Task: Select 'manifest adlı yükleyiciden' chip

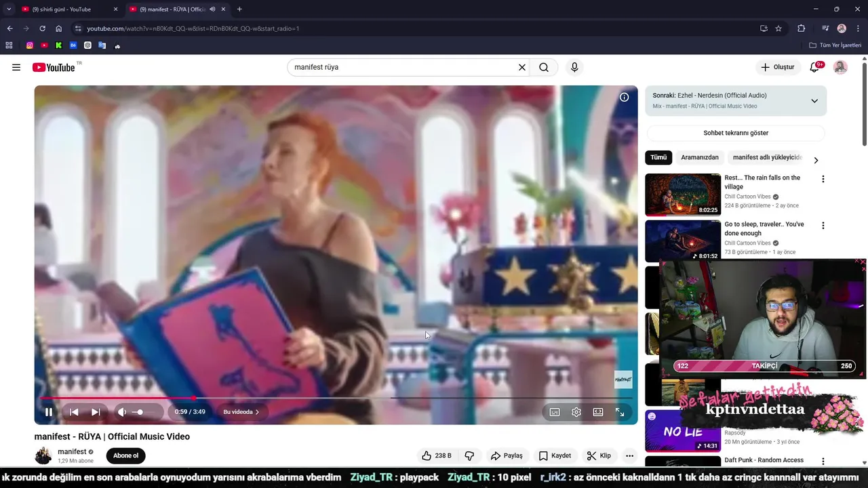Action: pyautogui.click(x=767, y=157)
